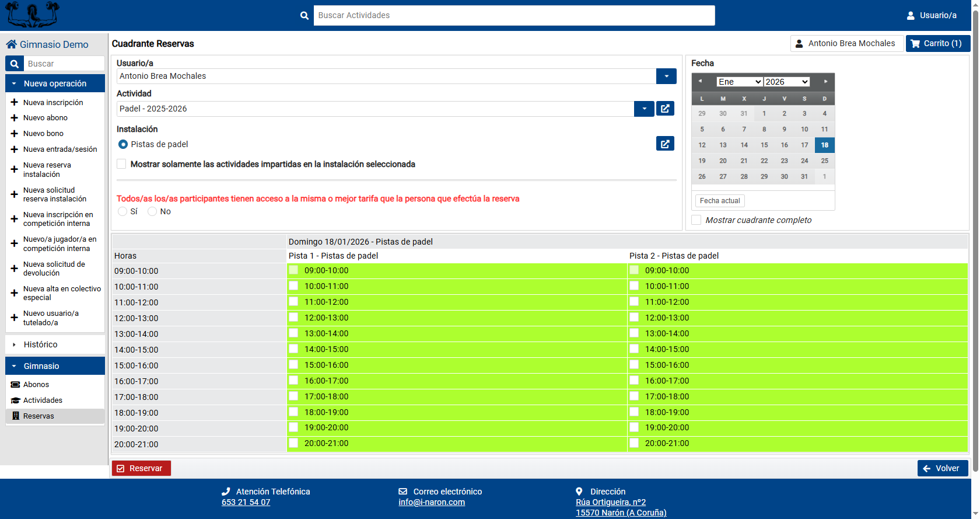Click the Volver button

tap(942, 468)
